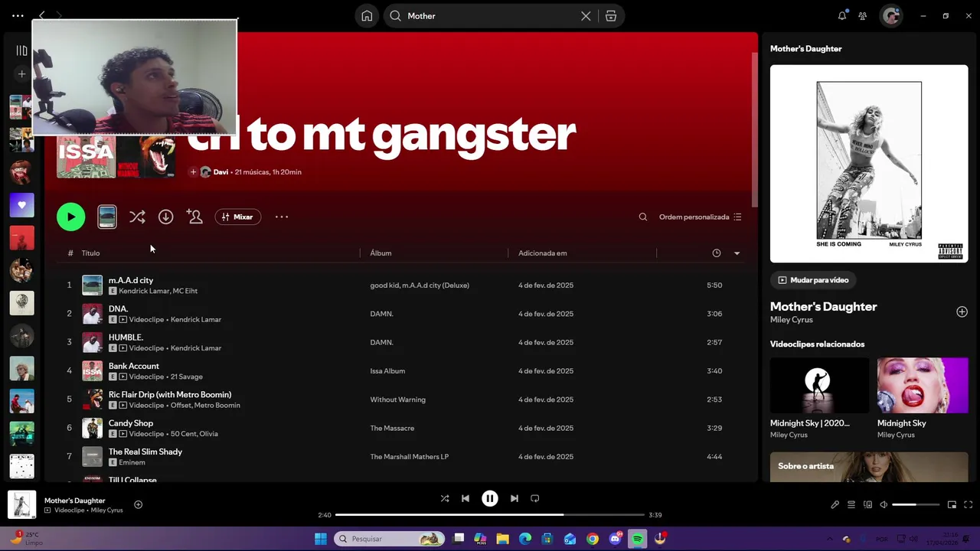Open album The Massacre
This screenshot has width=980, height=551.
392,428
